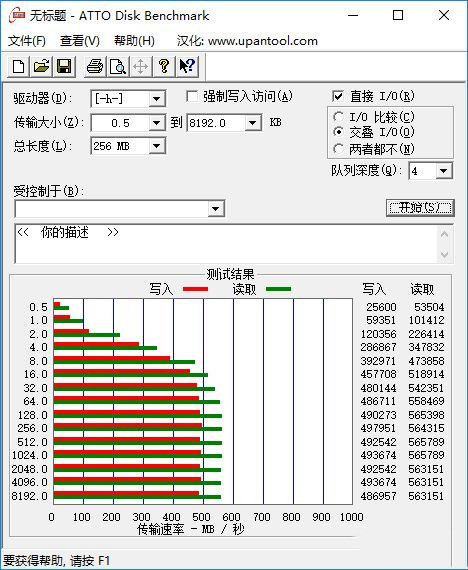This screenshot has height=570, width=468.
Task: Click write value 457708 for 16.0 row
Action: coord(378,374)
